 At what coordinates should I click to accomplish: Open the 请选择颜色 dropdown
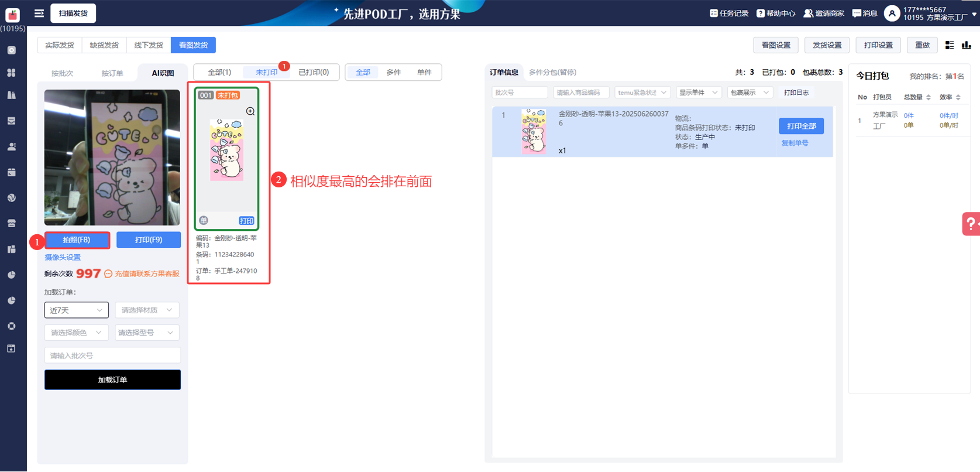77,333
